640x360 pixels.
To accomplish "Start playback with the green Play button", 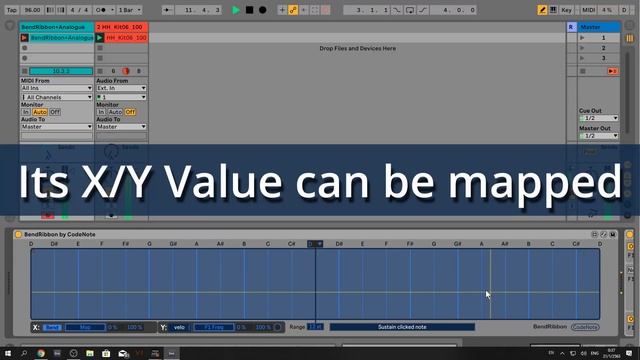I will pos(236,10).
